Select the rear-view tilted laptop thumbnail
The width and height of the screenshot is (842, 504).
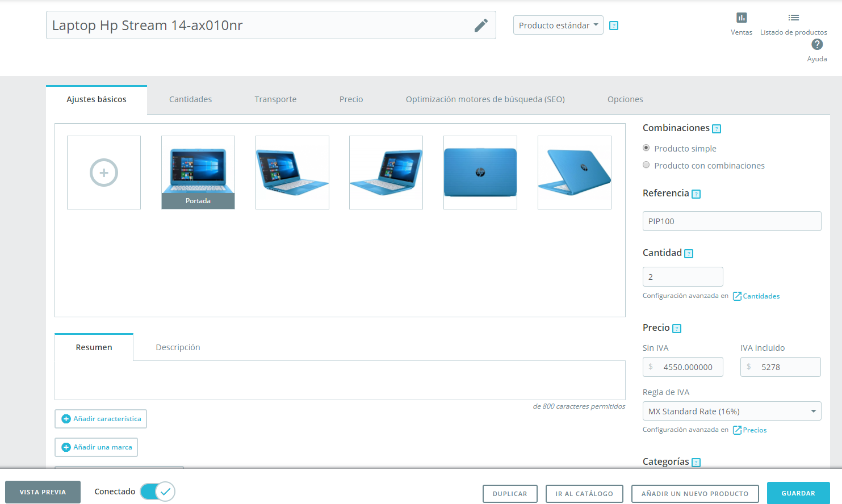(575, 173)
